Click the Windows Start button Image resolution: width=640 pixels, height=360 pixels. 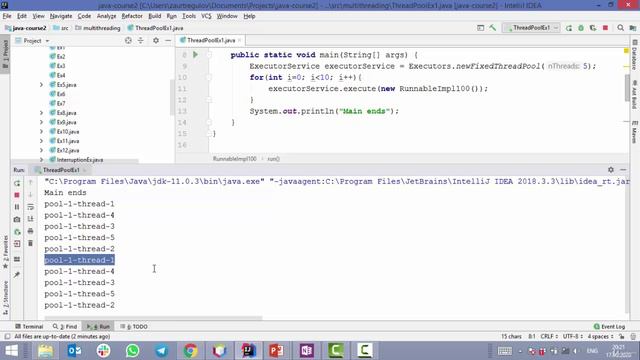click(11, 351)
